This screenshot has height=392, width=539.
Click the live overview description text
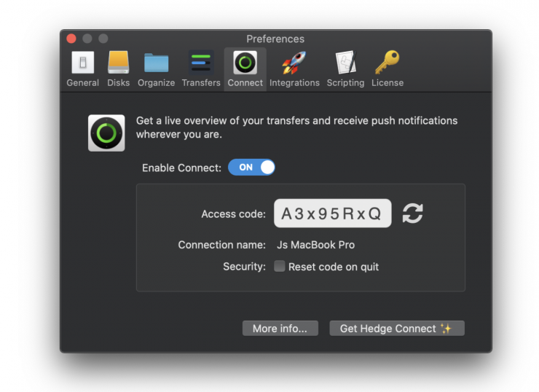(296, 128)
